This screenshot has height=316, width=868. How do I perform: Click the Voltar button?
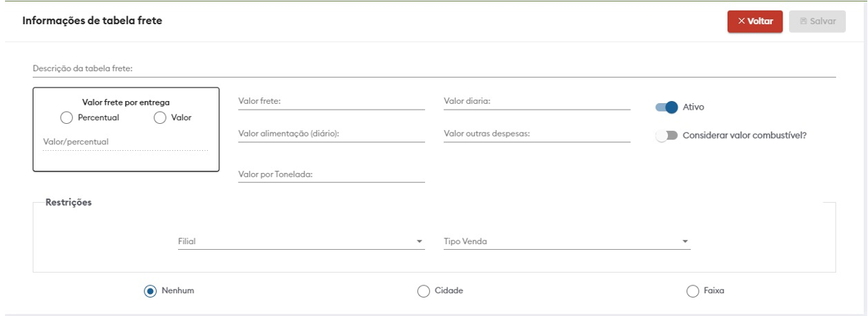tap(755, 21)
